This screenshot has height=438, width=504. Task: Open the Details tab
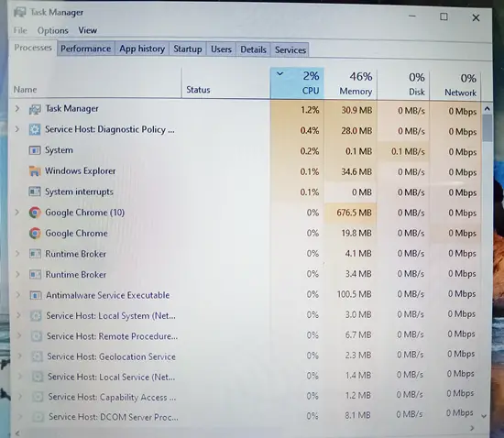coord(253,50)
